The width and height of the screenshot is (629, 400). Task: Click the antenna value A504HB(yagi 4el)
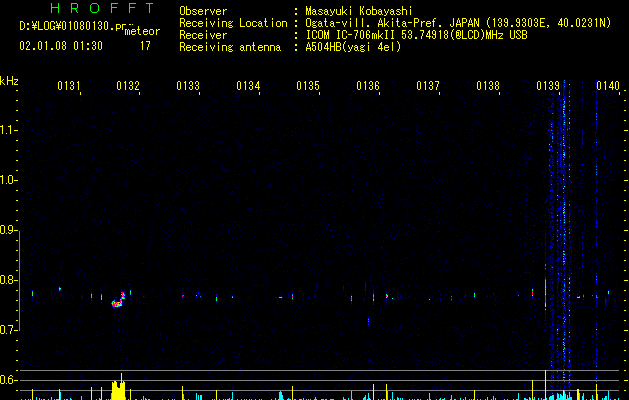(353, 47)
